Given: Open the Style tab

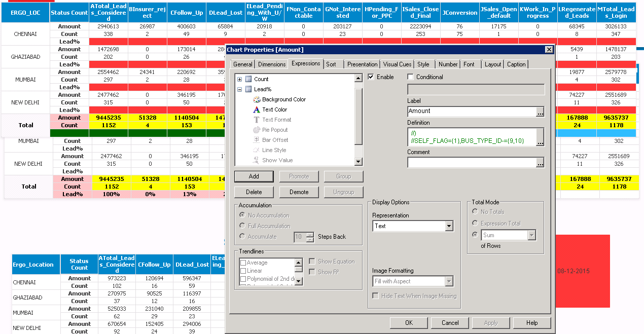Looking at the screenshot, I should [423, 64].
